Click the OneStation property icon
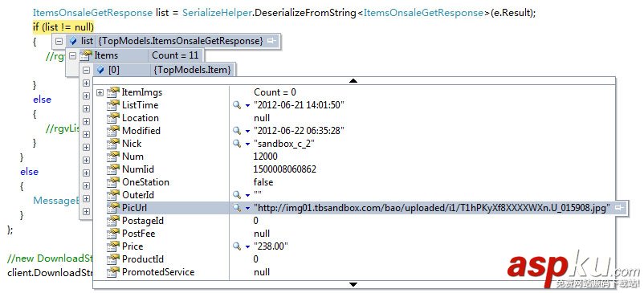The height and width of the screenshot is (293, 644). (113, 181)
